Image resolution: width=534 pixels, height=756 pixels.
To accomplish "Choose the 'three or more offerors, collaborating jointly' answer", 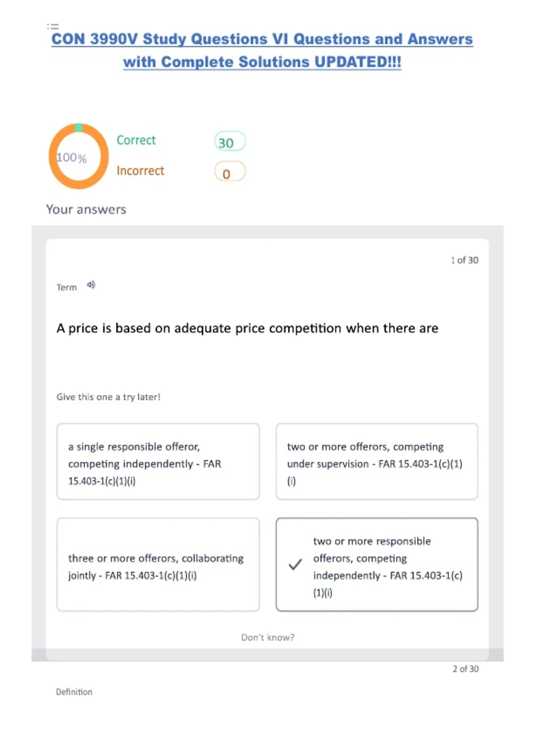I will click(x=158, y=565).
